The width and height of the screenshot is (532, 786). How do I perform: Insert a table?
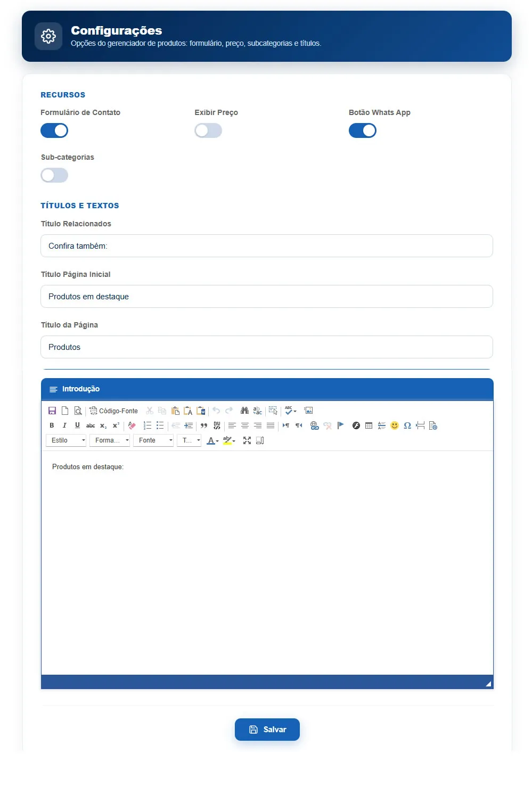(x=369, y=425)
